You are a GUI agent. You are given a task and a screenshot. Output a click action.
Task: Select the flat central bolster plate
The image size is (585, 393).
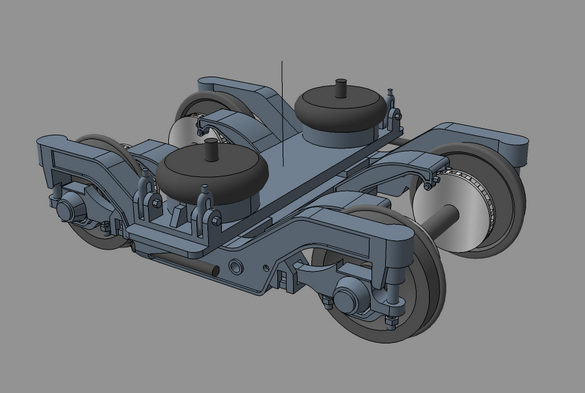click(298, 164)
